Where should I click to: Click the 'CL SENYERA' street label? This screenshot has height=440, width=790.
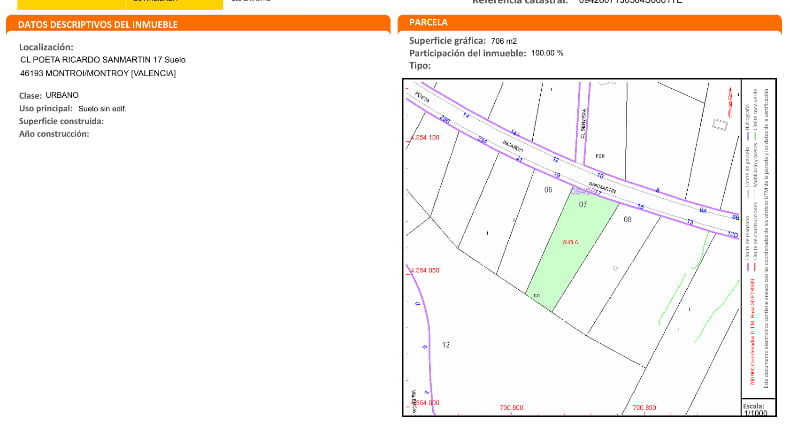583,124
